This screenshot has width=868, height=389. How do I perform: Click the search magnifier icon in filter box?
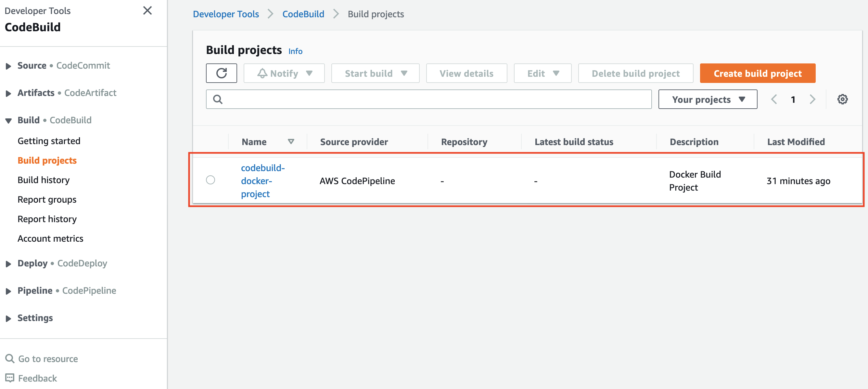coord(218,99)
